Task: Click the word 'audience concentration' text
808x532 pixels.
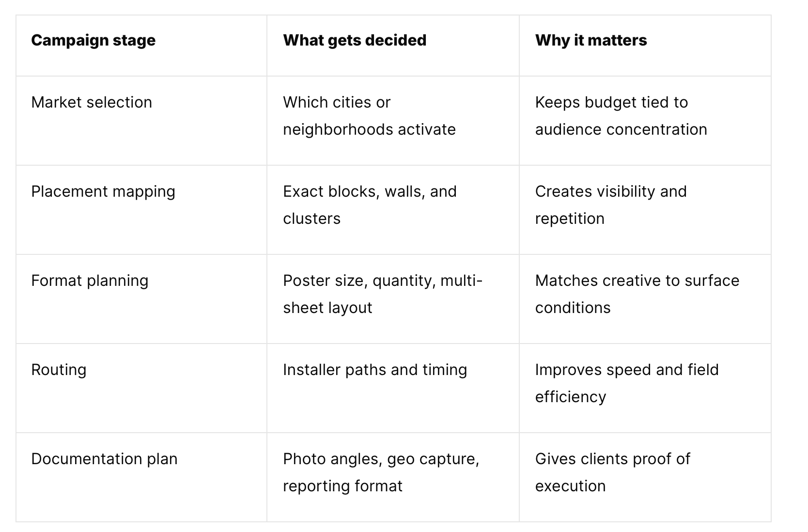Action: point(621,129)
